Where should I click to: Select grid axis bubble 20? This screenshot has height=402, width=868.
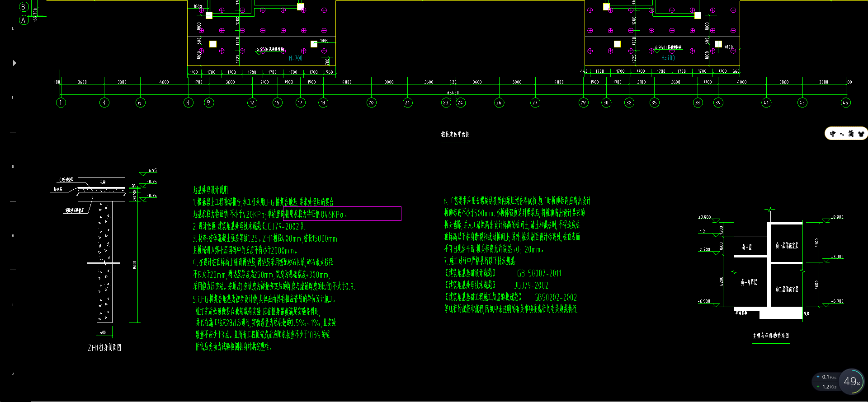click(x=371, y=103)
